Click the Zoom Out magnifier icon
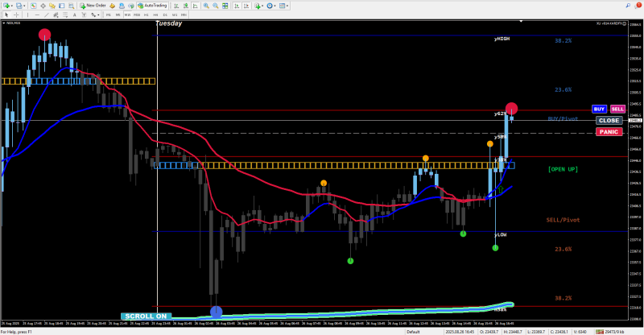 [216, 6]
